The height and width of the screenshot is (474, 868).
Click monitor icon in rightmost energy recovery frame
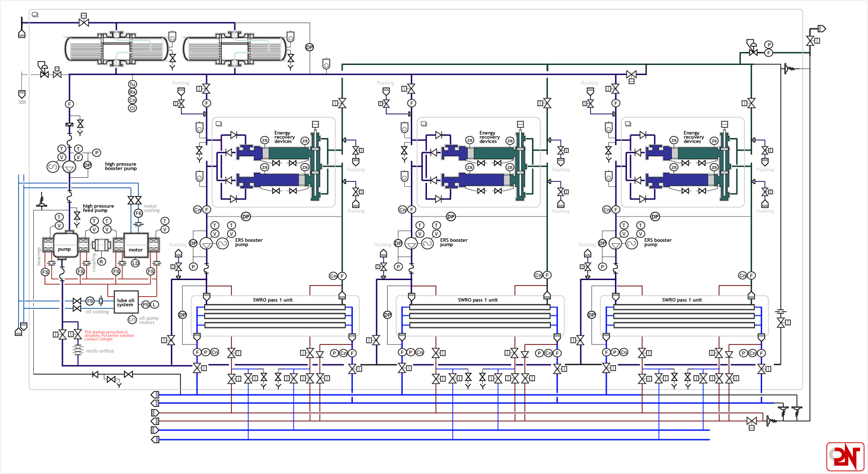coord(628,123)
